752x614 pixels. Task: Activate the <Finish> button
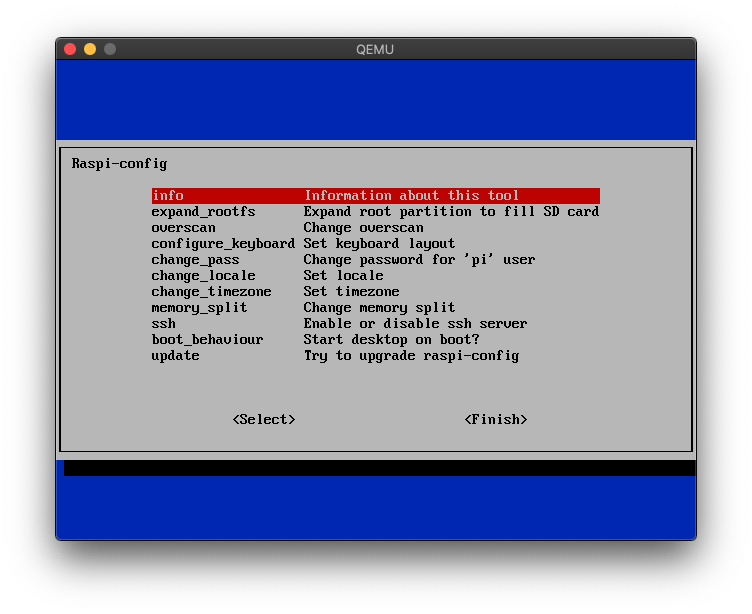(496, 420)
